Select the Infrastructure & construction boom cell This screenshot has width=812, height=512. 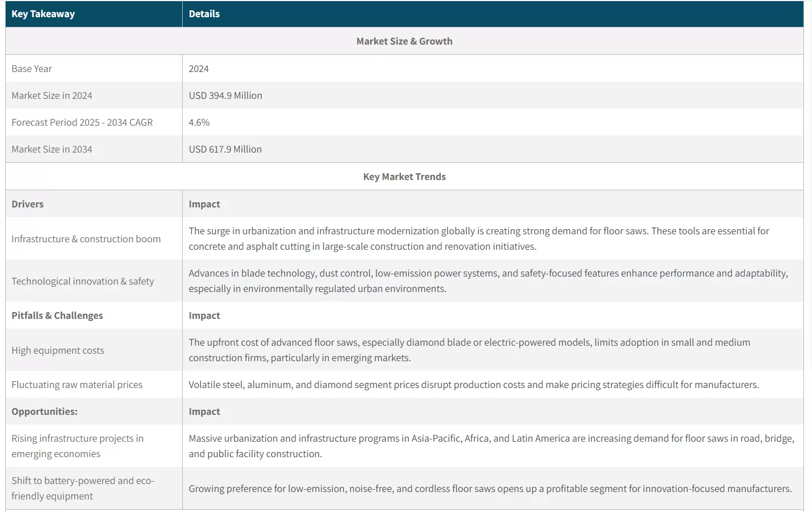pos(86,239)
